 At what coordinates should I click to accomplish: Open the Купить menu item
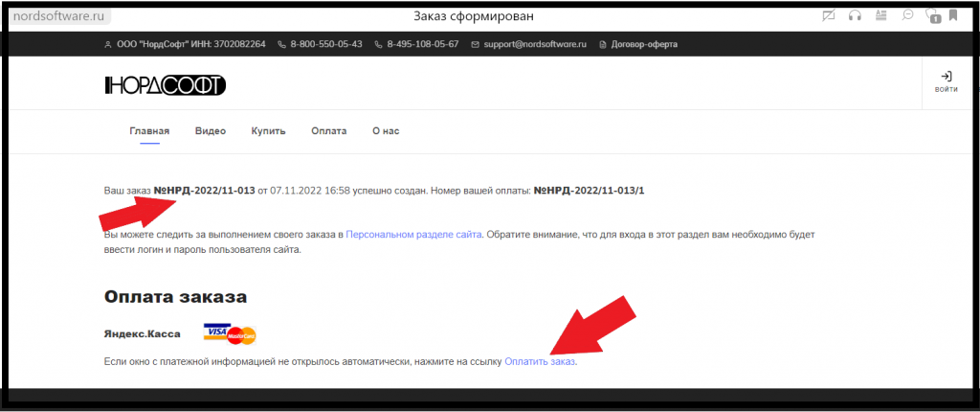(x=269, y=131)
